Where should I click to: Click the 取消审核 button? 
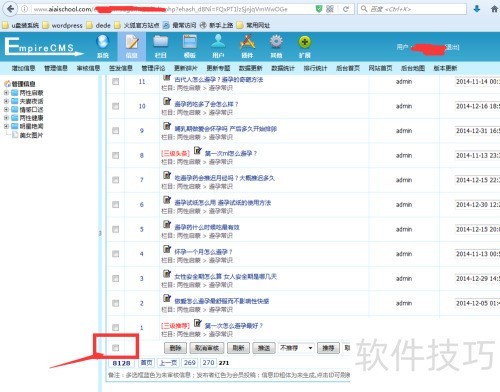coord(207,348)
